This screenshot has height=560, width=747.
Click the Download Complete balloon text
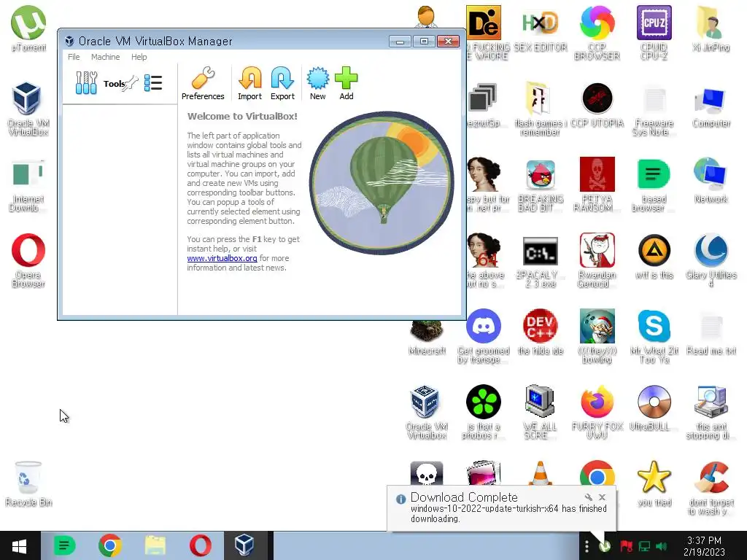click(x=508, y=513)
